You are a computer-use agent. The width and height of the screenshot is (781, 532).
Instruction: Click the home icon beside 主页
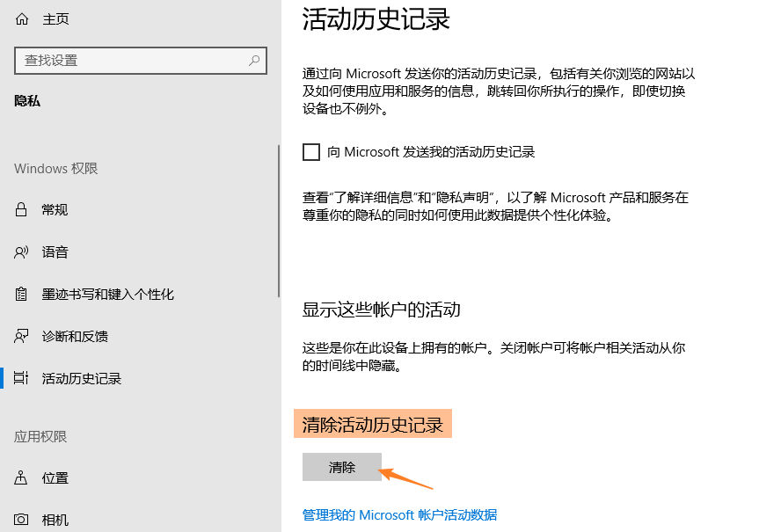point(22,19)
